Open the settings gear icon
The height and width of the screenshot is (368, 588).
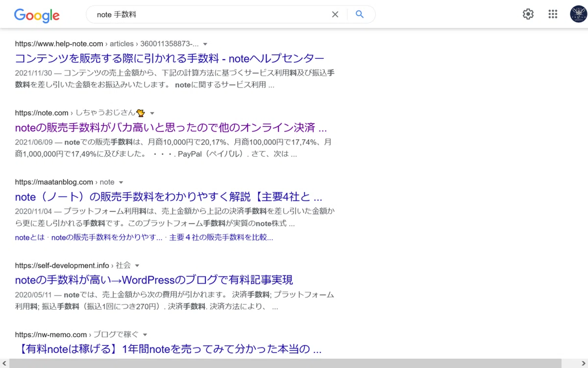[528, 14]
